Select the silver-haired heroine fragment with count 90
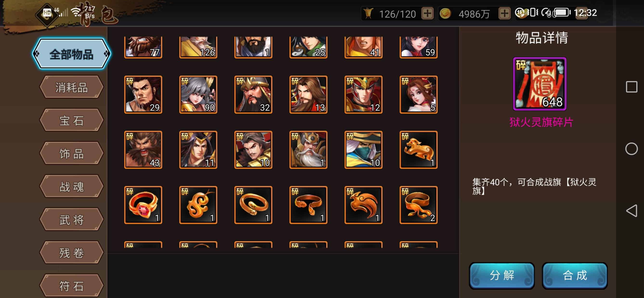 [x=198, y=95]
